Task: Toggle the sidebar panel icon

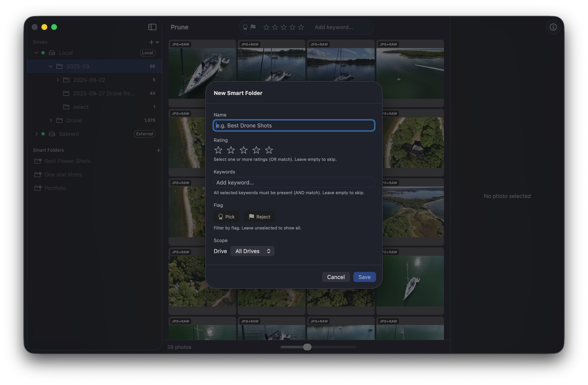Action: tap(152, 27)
